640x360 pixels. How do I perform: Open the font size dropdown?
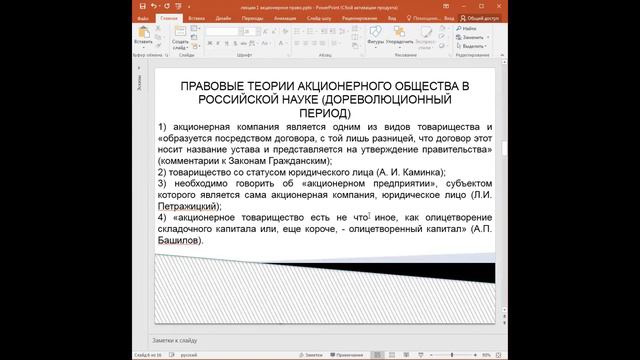(259, 31)
